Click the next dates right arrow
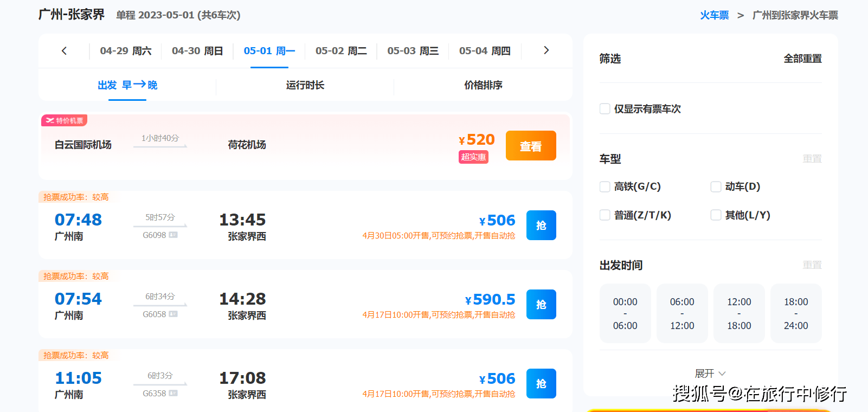This screenshot has width=868, height=412. click(546, 50)
